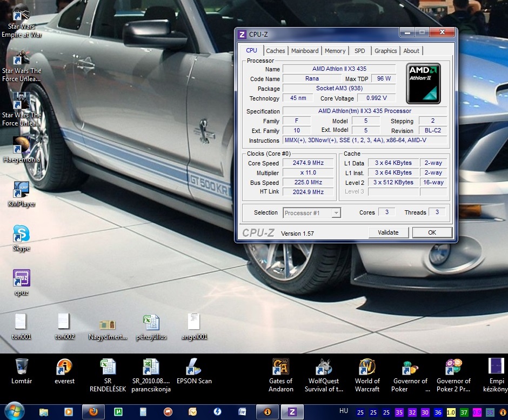Switch to Firefox on the taskbar
Viewport: 508px width, 420px height.
93,412
